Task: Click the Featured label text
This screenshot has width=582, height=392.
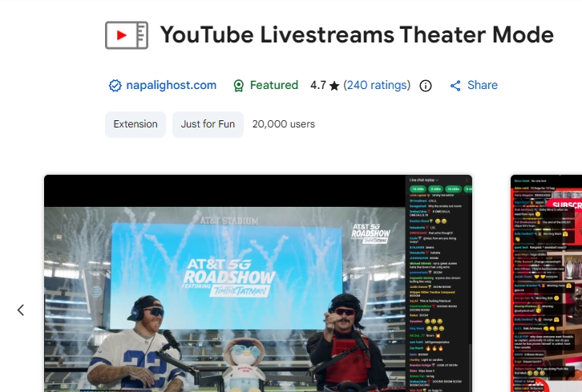Action: (x=273, y=85)
